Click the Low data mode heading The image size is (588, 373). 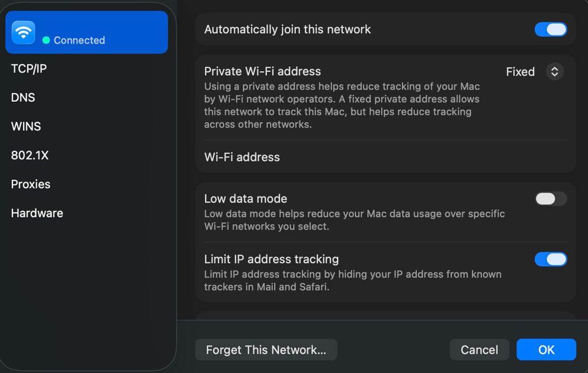click(246, 198)
